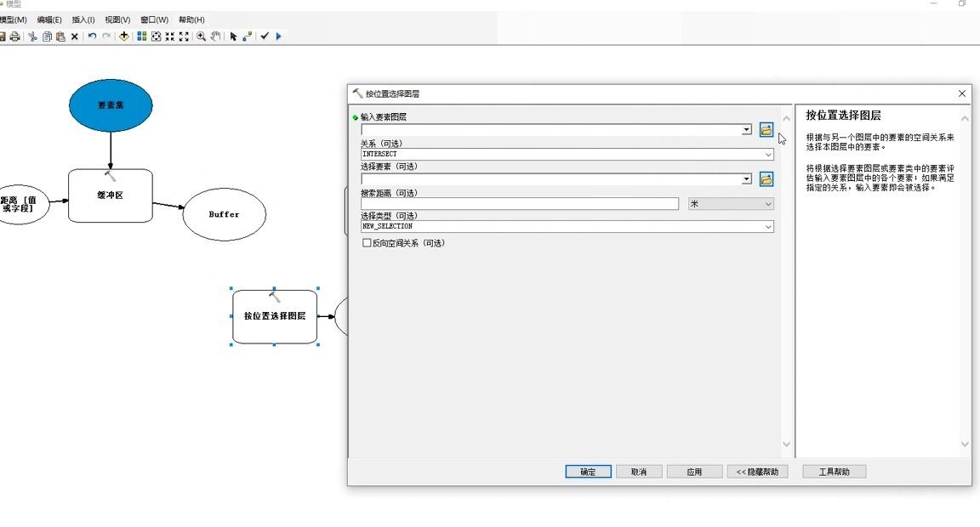
Task: Open the 视图(V) menu
Action: point(117,20)
